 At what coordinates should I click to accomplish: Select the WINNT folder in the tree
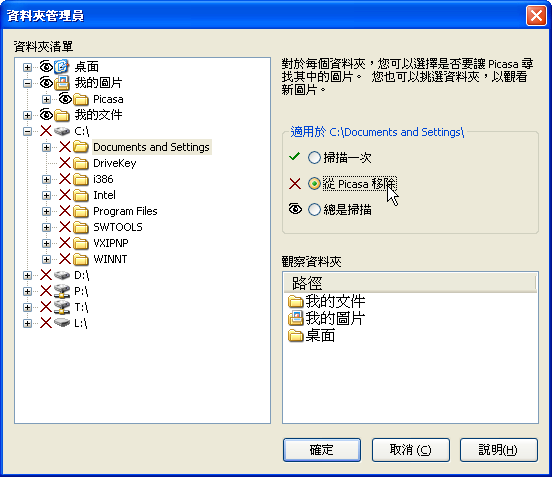point(110,259)
